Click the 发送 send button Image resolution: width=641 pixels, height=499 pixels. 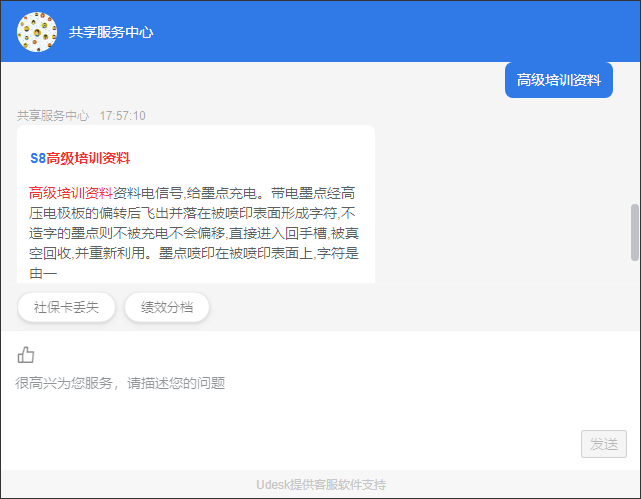(x=604, y=444)
